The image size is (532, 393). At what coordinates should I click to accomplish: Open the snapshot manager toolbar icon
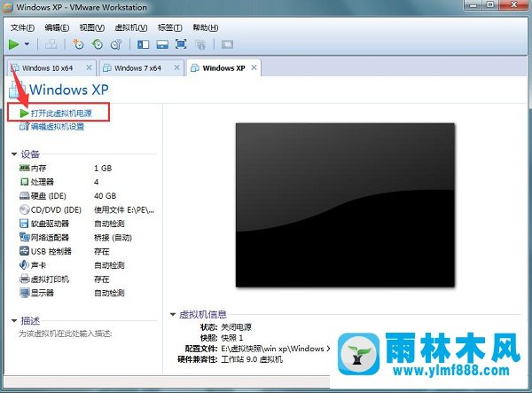(116, 44)
